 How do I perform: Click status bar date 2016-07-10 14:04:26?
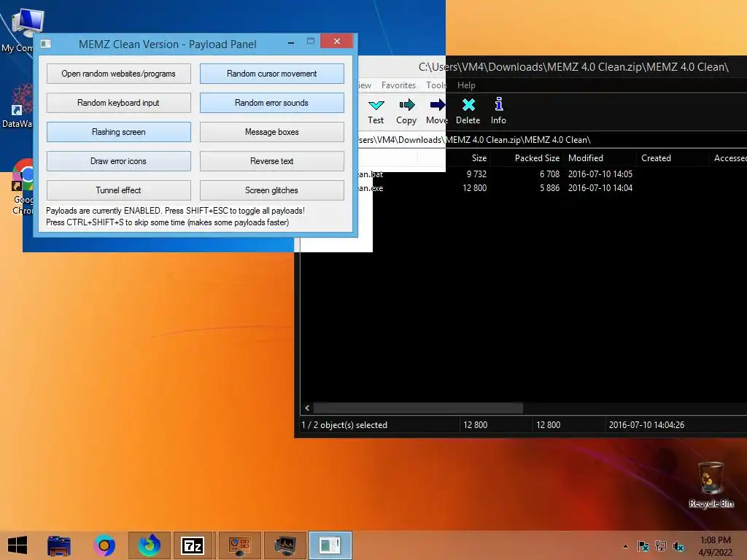pos(646,425)
